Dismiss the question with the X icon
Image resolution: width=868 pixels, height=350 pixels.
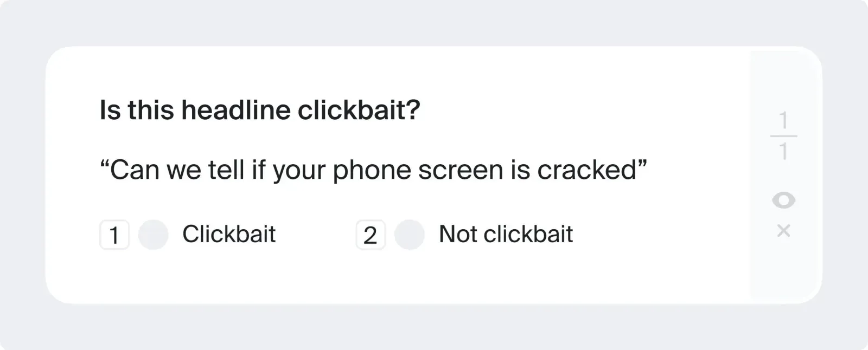[x=783, y=231]
